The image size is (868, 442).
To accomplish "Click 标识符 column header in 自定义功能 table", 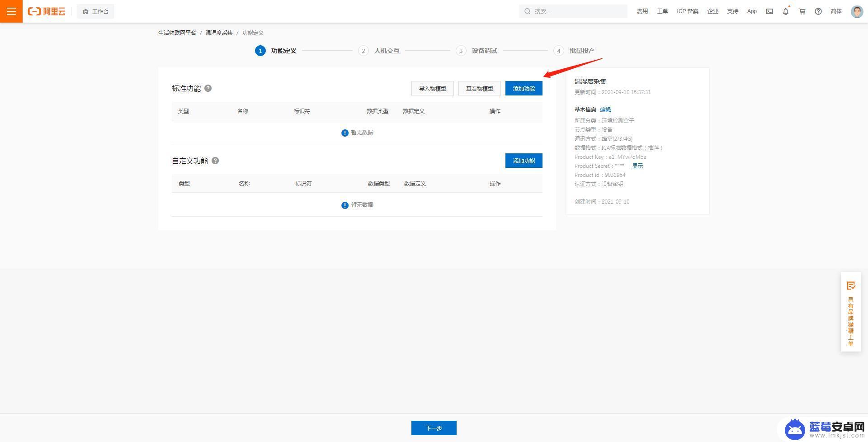I will tap(303, 184).
